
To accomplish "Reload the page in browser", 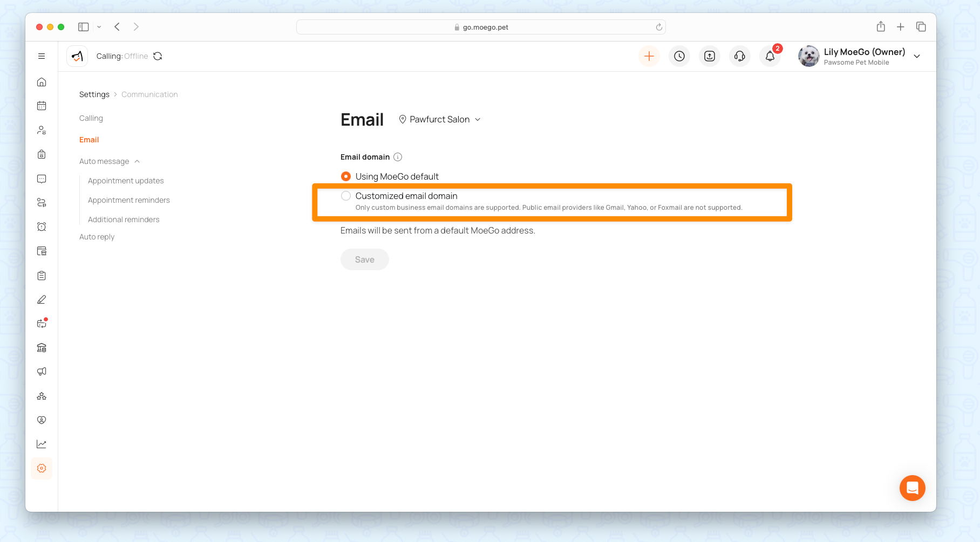I will point(659,27).
